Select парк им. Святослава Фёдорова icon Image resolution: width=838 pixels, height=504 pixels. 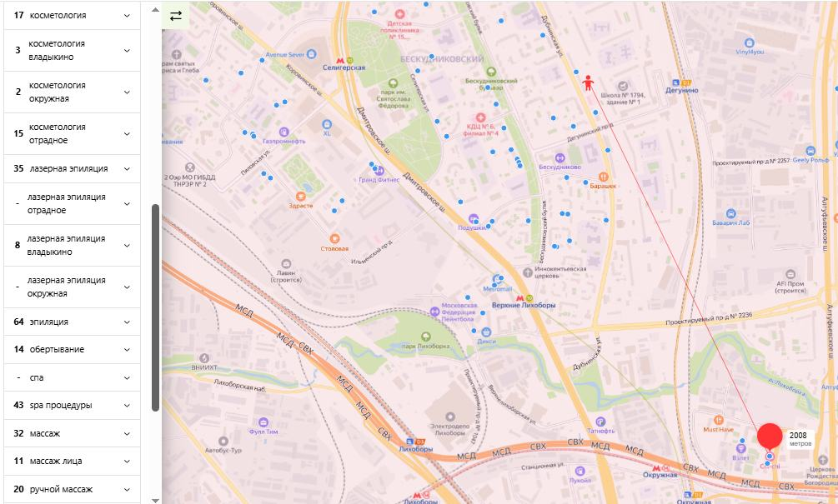393,84
